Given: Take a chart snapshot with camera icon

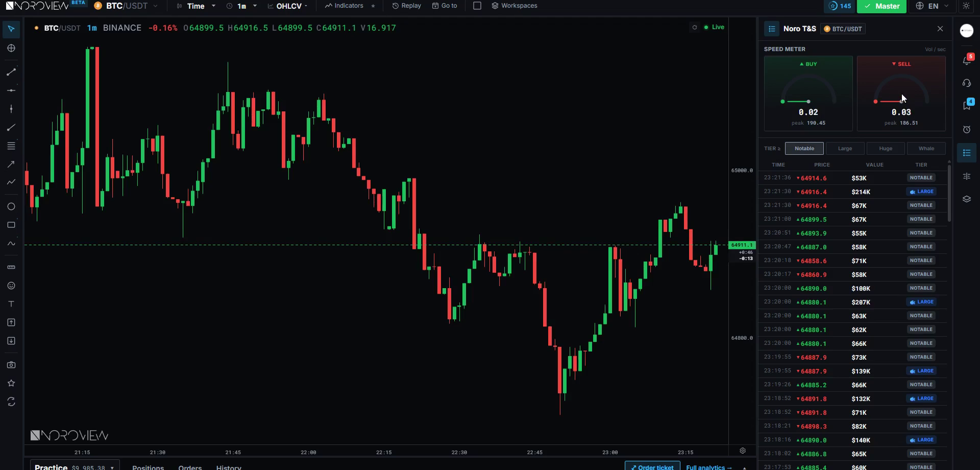Looking at the screenshot, I should 11,365.
